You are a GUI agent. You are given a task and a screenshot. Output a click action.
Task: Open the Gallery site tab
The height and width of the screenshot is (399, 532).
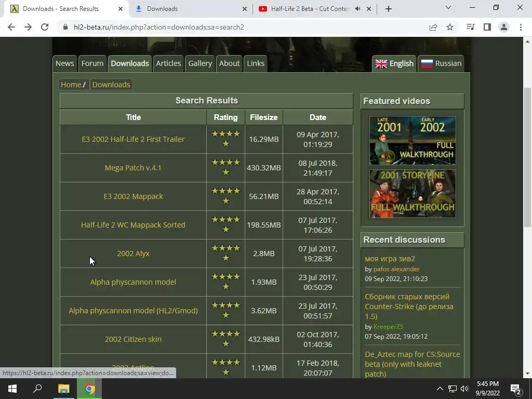200,63
